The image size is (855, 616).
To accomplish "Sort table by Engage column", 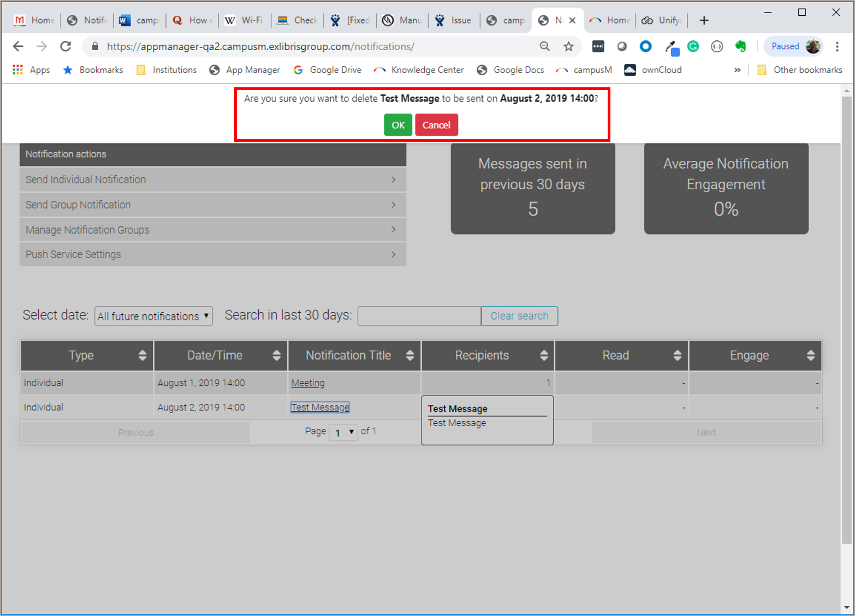I will 755,355.
